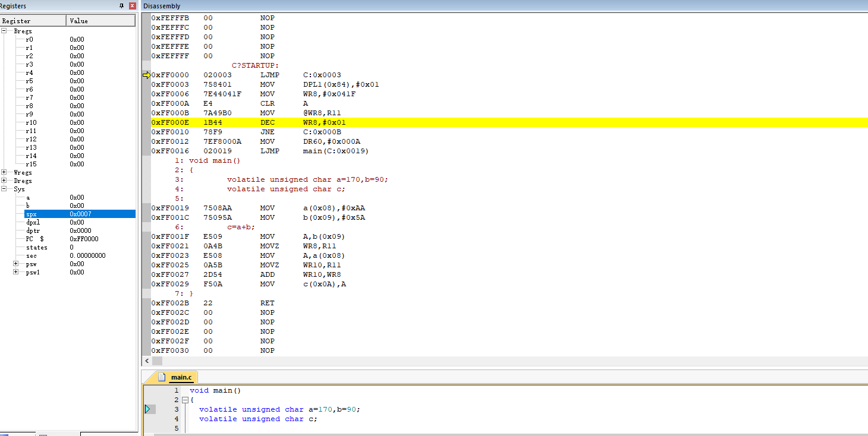Image resolution: width=868 pixels, height=436 pixels.
Task: Click the Value column header
Action: tap(100, 21)
